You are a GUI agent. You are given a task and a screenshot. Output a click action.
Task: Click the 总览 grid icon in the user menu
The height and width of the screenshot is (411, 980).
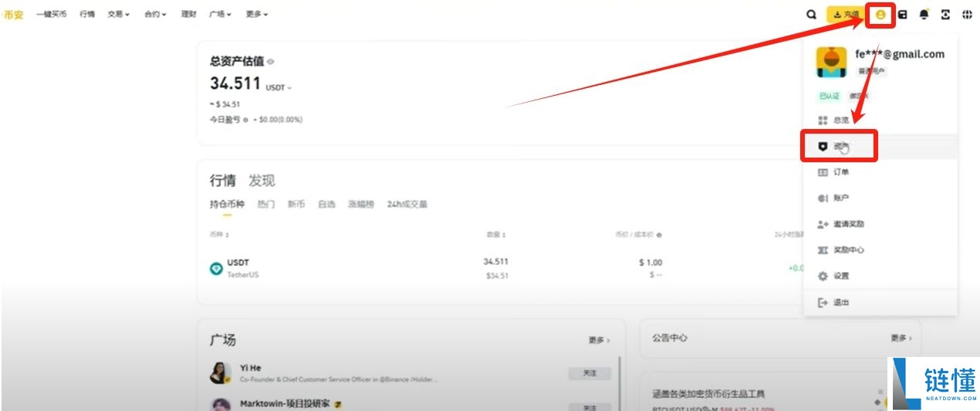(823, 121)
